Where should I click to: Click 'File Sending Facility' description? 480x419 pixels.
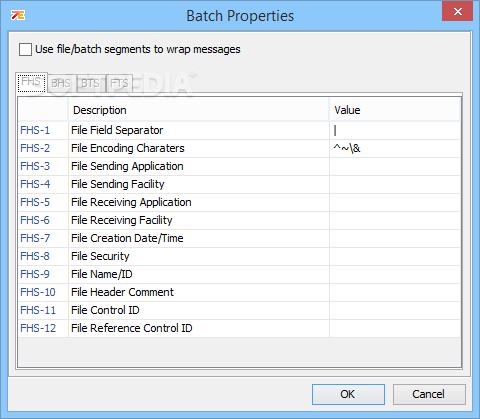point(118,184)
